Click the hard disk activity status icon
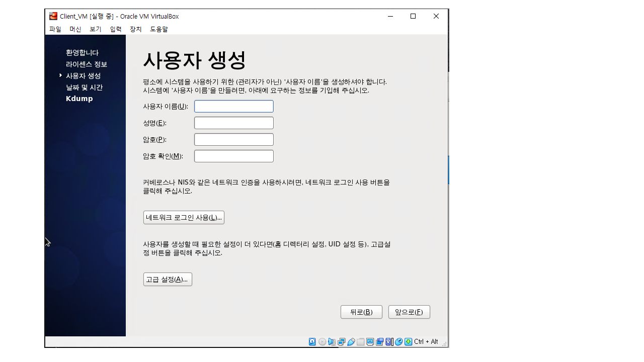The width and height of the screenshot is (644, 362). [312, 342]
